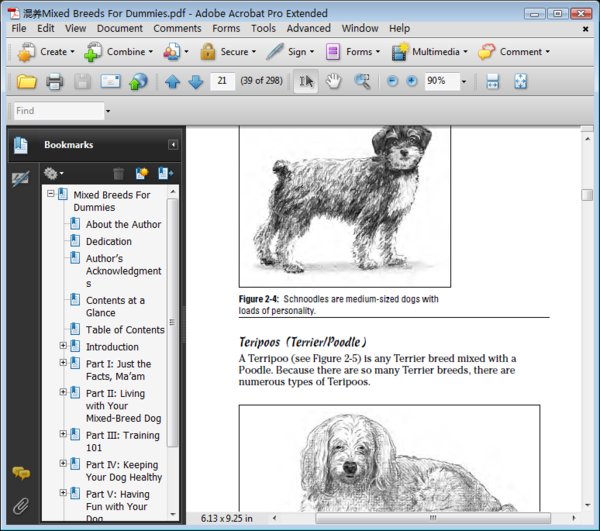Toggle the Signatures panel icon in sidebar

[20, 178]
